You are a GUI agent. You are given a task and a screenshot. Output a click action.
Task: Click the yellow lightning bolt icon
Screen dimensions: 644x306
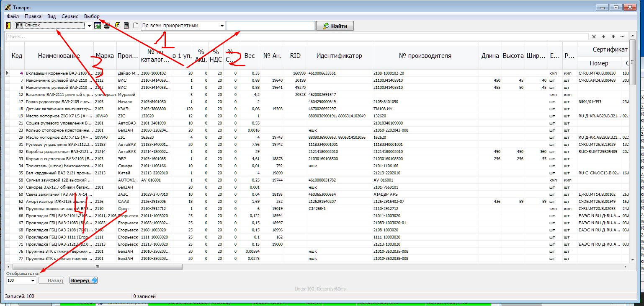[x=117, y=26]
